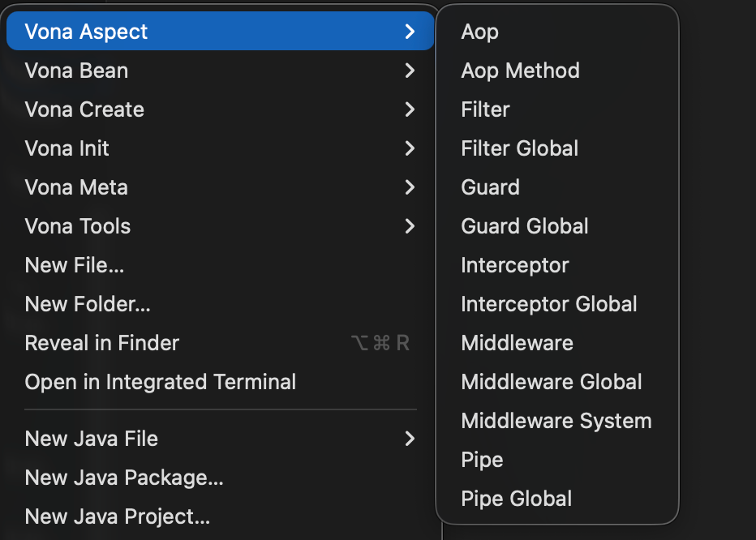This screenshot has width=756, height=540.
Task: Select New Folder... option
Action: point(88,304)
